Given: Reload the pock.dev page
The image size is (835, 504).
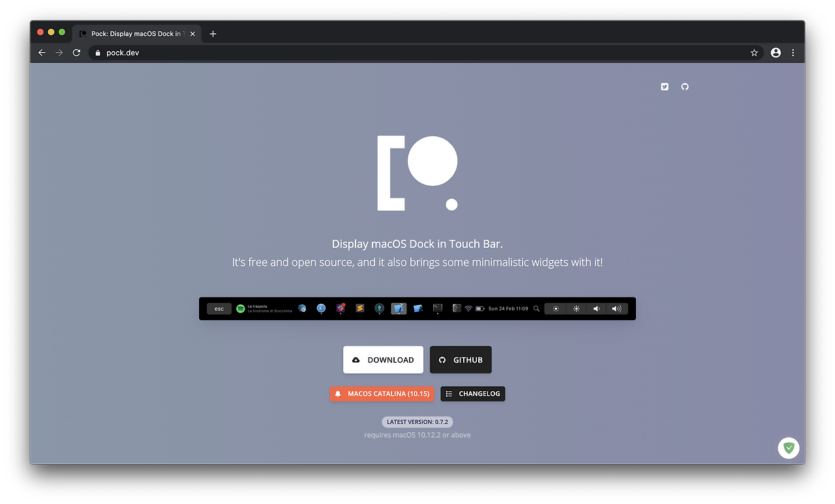Looking at the screenshot, I should [x=76, y=53].
